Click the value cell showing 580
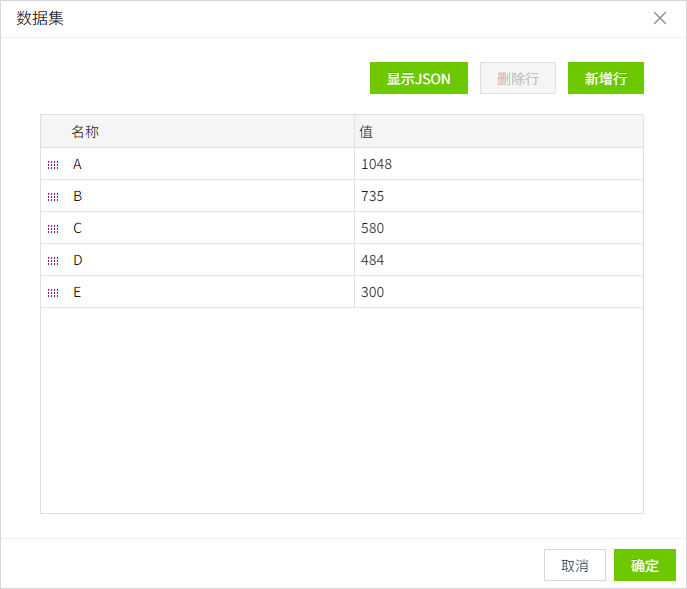687x589 pixels. click(x=498, y=228)
